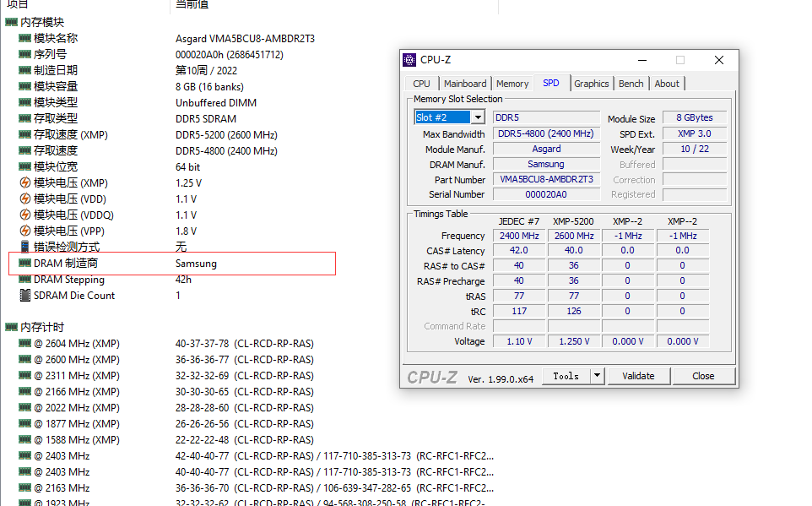Click the icon beside @ 2166 MHz (XMP)
This screenshot has width=812, height=506.
click(x=24, y=391)
